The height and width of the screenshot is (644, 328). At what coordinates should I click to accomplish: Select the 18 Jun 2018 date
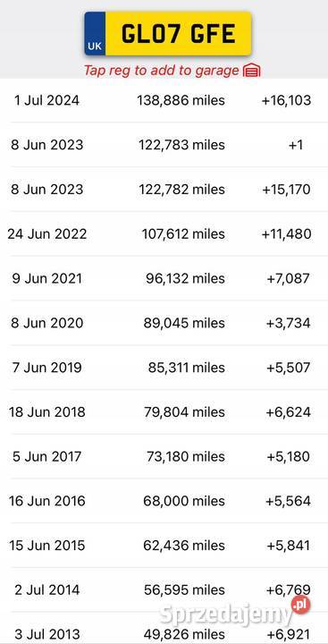tap(47, 412)
